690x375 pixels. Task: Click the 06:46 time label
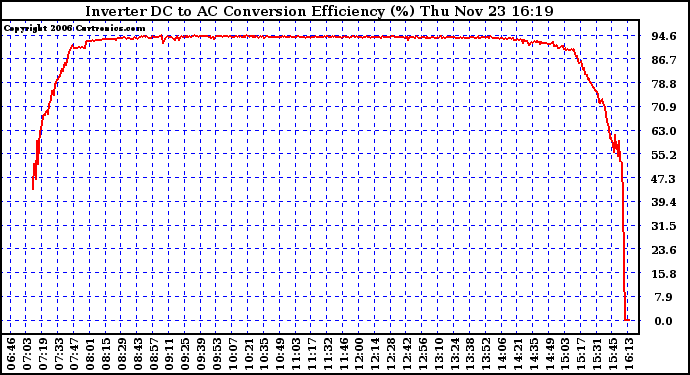tap(11, 354)
